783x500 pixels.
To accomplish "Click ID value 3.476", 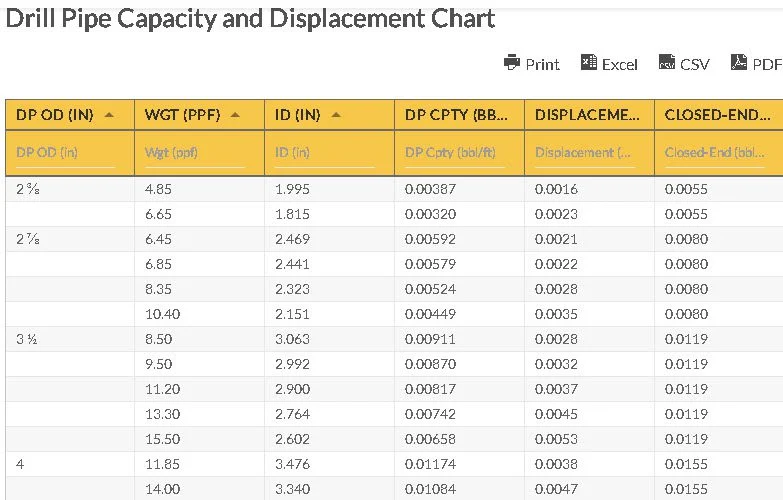I will [x=292, y=464].
